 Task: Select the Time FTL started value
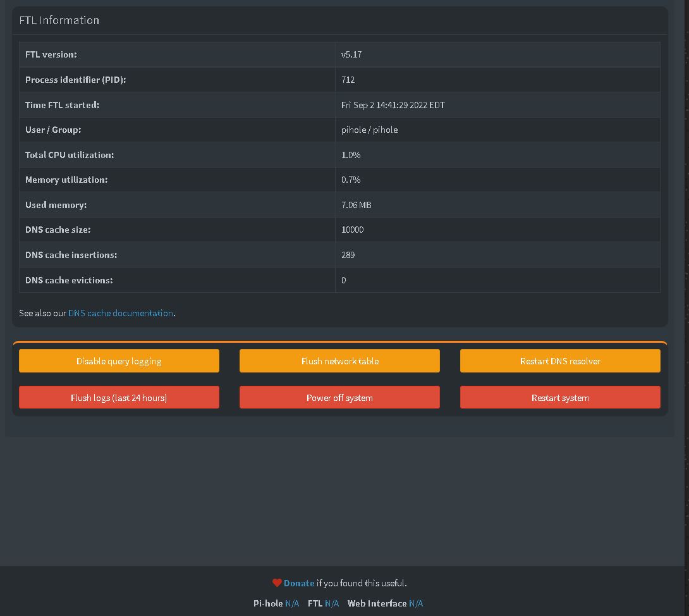click(x=394, y=105)
